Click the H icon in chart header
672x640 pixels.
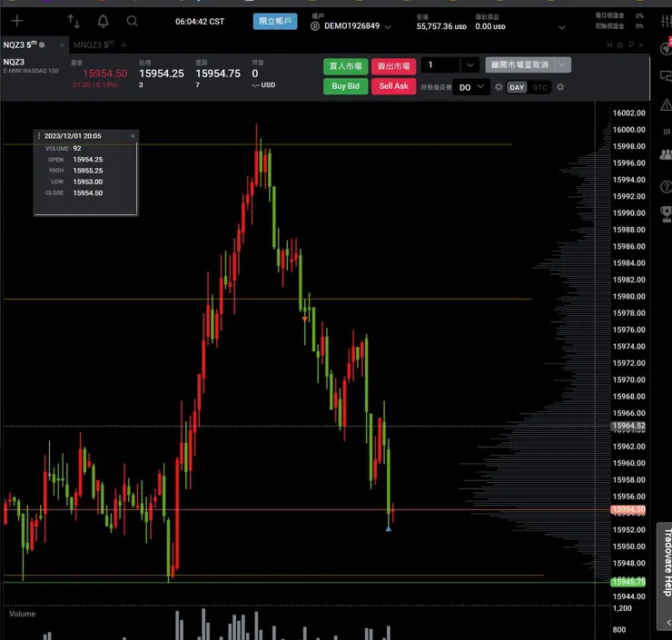[x=609, y=45]
